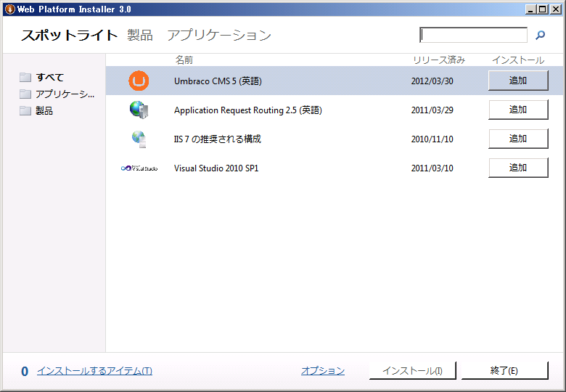Click the インストール(I) button
566x392 pixels.
point(413,371)
